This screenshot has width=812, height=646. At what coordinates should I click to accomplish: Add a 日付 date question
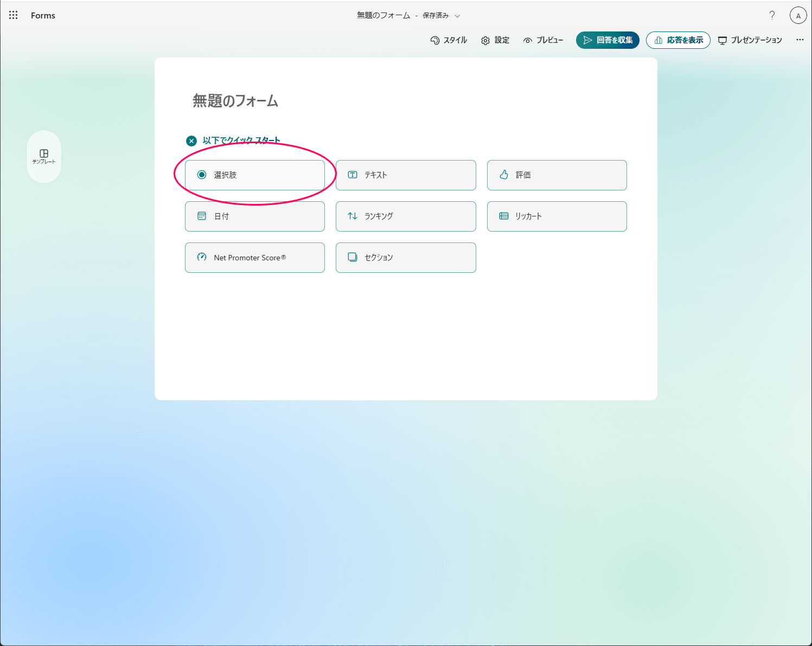(x=254, y=216)
